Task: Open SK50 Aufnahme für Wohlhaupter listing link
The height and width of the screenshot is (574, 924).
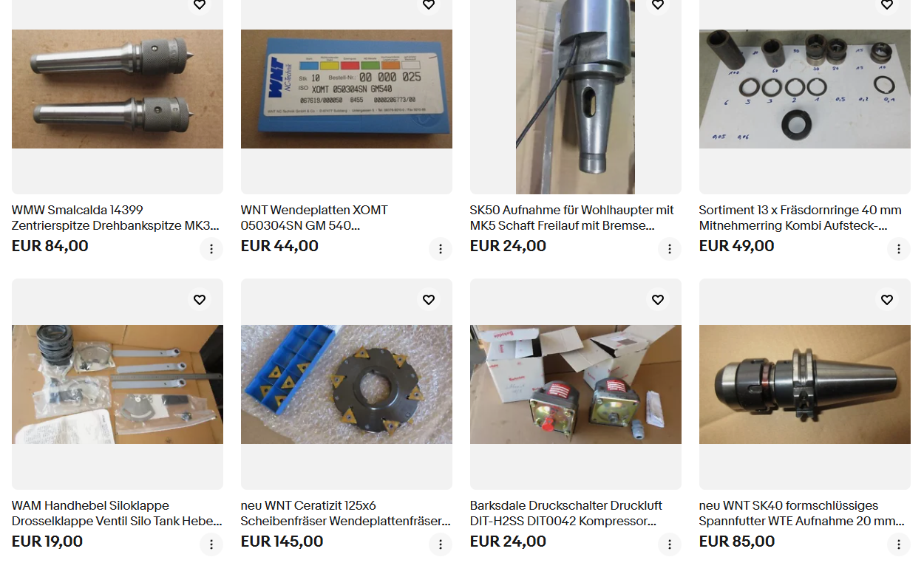Action: pos(572,218)
